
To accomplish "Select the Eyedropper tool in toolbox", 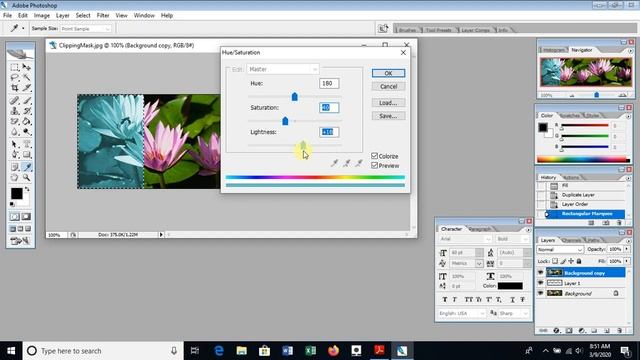I will pyautogui.click(x=27, y=167).
